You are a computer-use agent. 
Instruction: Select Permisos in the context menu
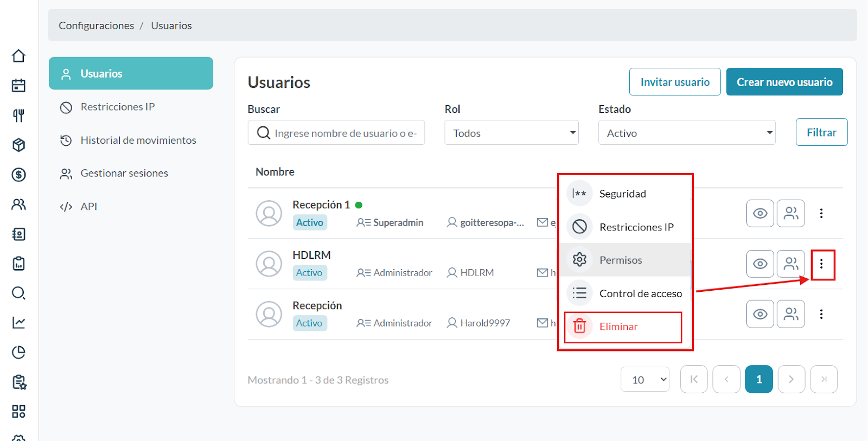(621, 260)
